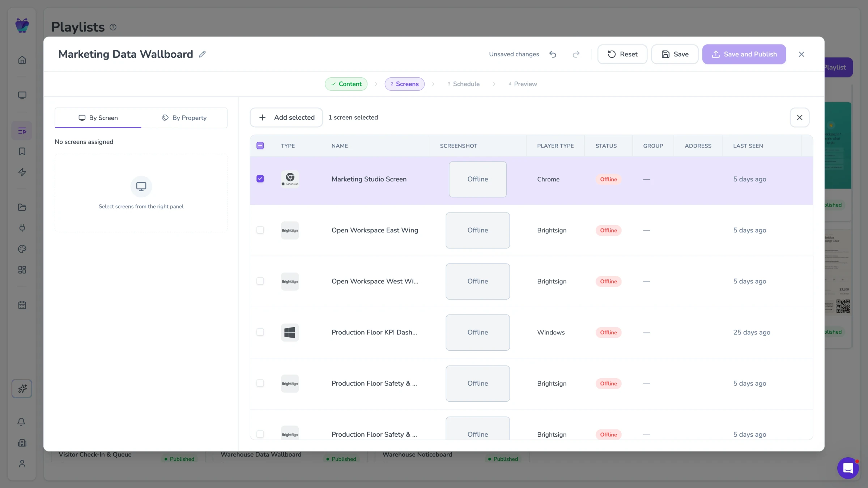Uncheck Marketing Studio Screen checkbox
The width and height of the screenshot is (868, 488).
click(260, 179)
